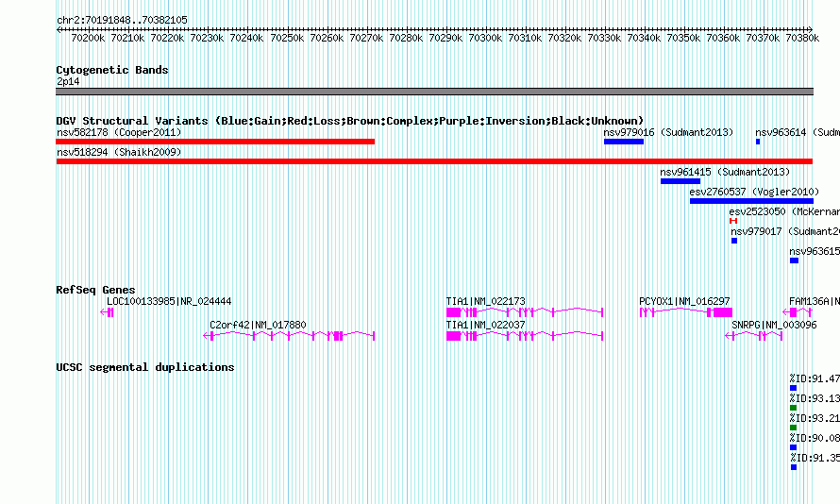Click the 70340k scale tick label
The image size is (840, 504).
[x=644, y=38]
